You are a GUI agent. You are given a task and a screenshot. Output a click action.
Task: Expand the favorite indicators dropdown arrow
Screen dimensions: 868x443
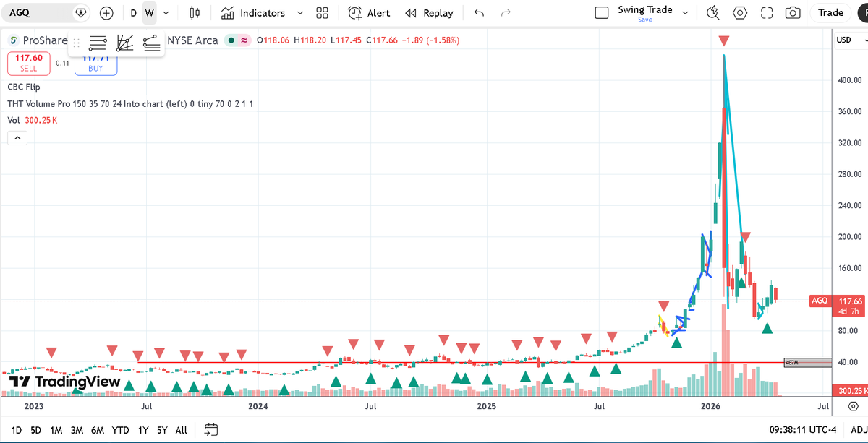coord(300,13)
